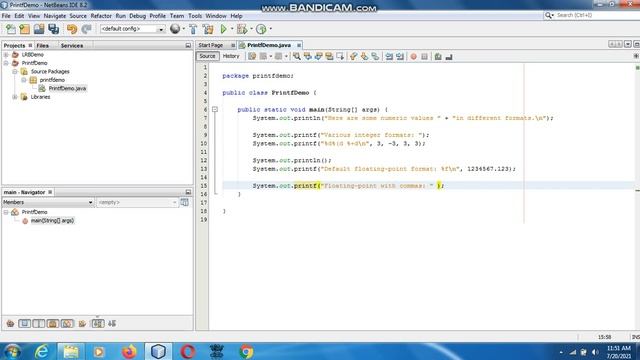
Task: Toggle Sort by Name icon in Navigator
Action: [x=98, y=323]
